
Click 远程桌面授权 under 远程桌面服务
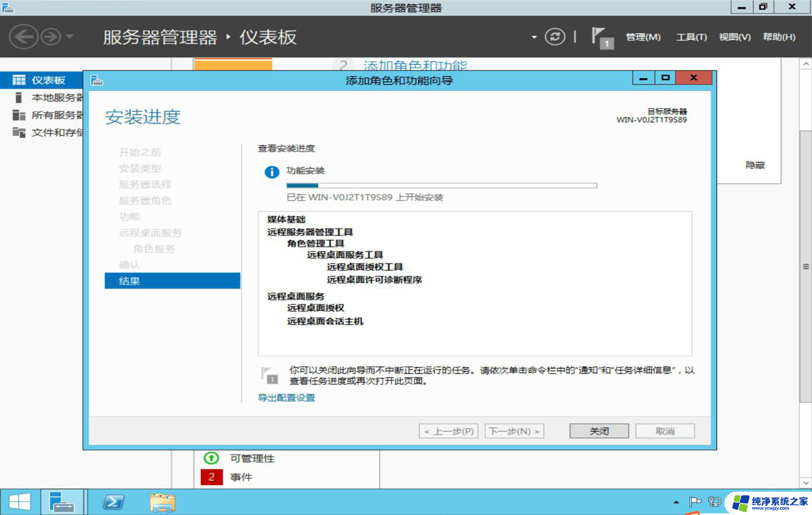point(315,307)
